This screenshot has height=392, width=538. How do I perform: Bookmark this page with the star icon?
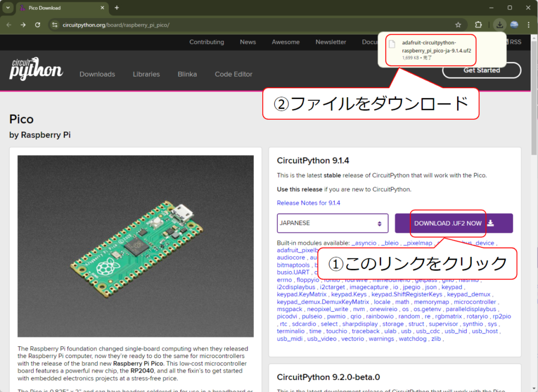pos(458,25)
